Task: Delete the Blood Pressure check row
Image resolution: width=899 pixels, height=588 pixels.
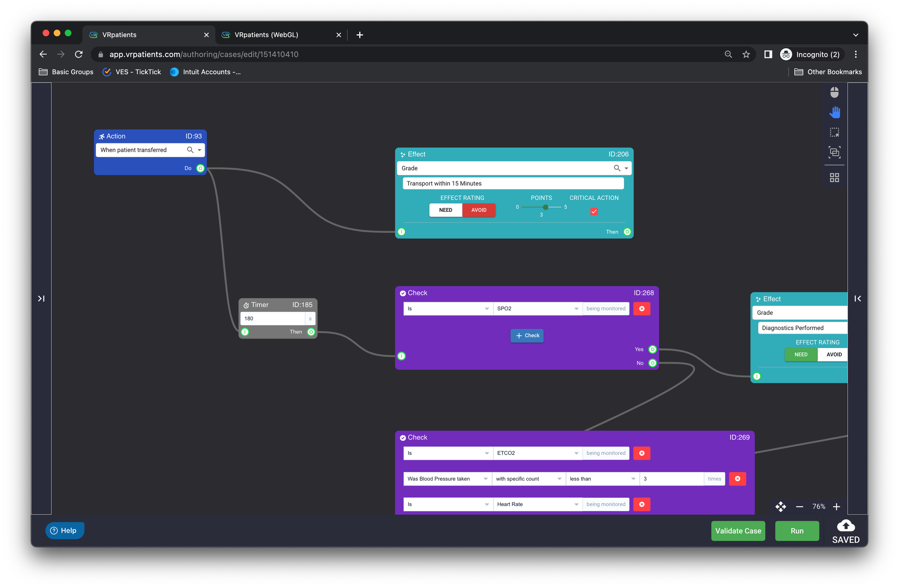Action: pyautogui.click(x=737, y=478)
